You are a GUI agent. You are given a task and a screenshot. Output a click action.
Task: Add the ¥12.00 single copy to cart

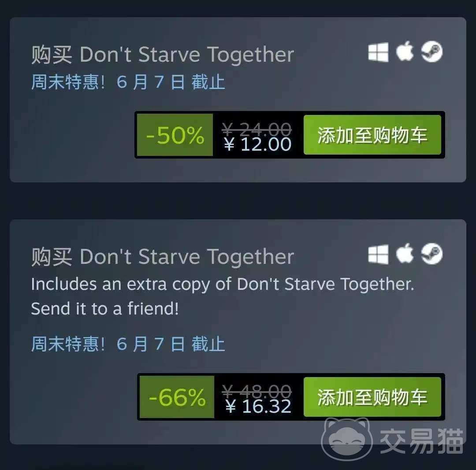pyautogui.click(x=372, y=135)
